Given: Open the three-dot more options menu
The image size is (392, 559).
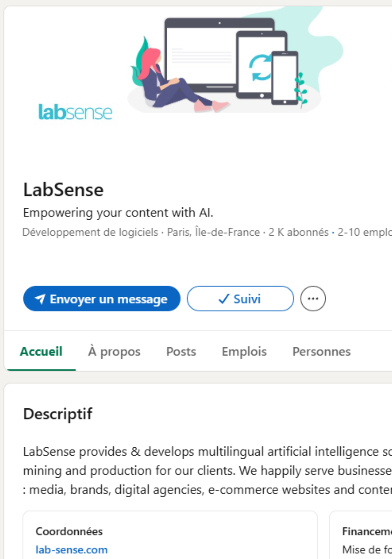Looking at the screenshot, I should tap(313, 299).
